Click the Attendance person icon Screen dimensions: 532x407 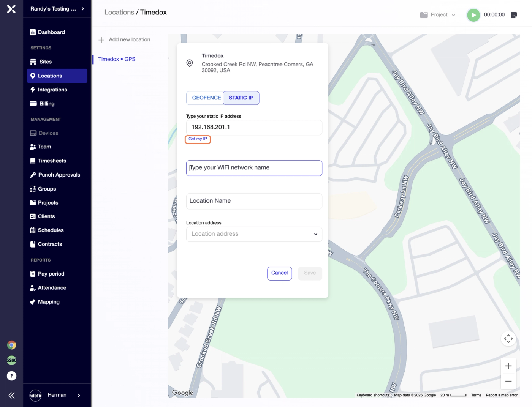[33, 288]
